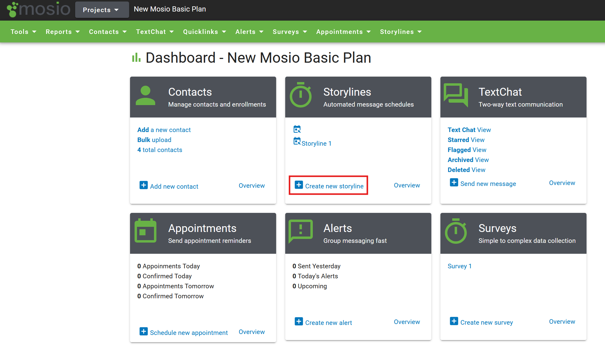
Task: Click the Contacts person icon
Action: pos(145,95)
